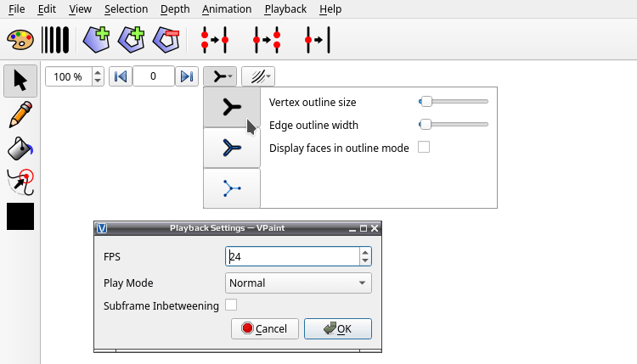Open the Depth menu
Image resolution: width=637 pixels, height=364 pixels.
pyautogui.click(x=175, y=9)
